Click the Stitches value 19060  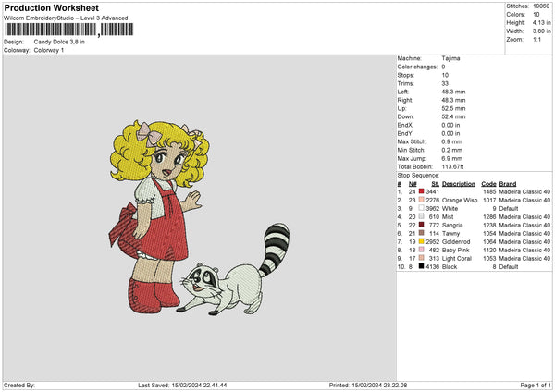[541, 6]
